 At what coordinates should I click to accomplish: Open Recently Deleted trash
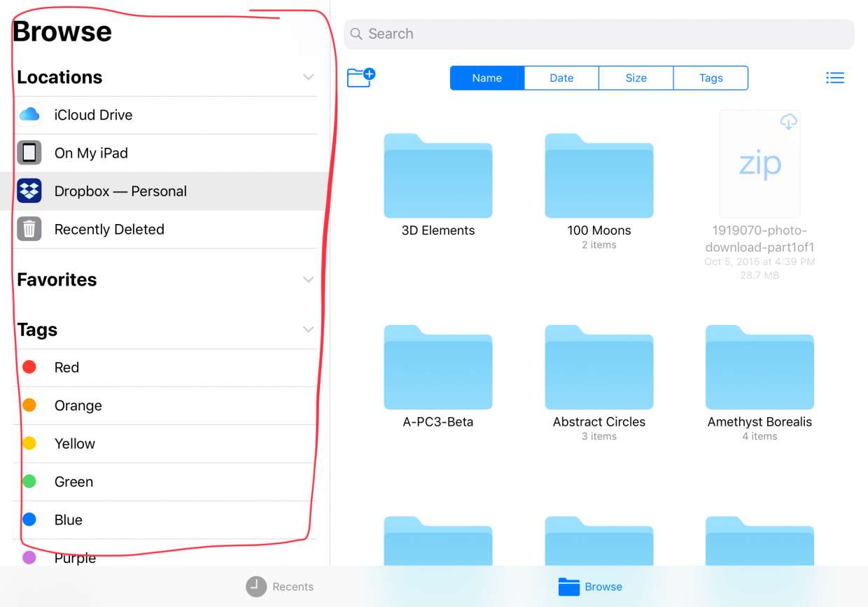tap(109, 230)
